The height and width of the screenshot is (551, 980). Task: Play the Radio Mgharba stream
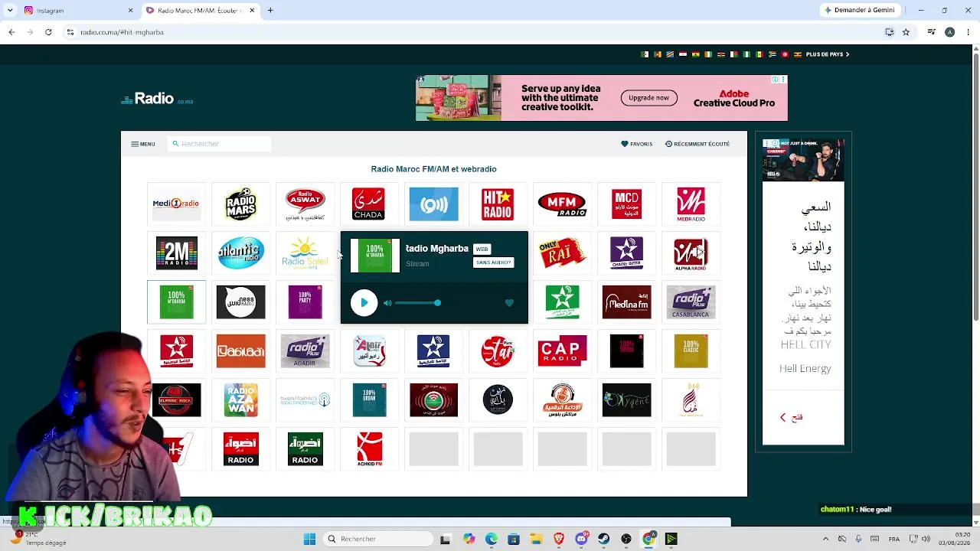point(364,303)
